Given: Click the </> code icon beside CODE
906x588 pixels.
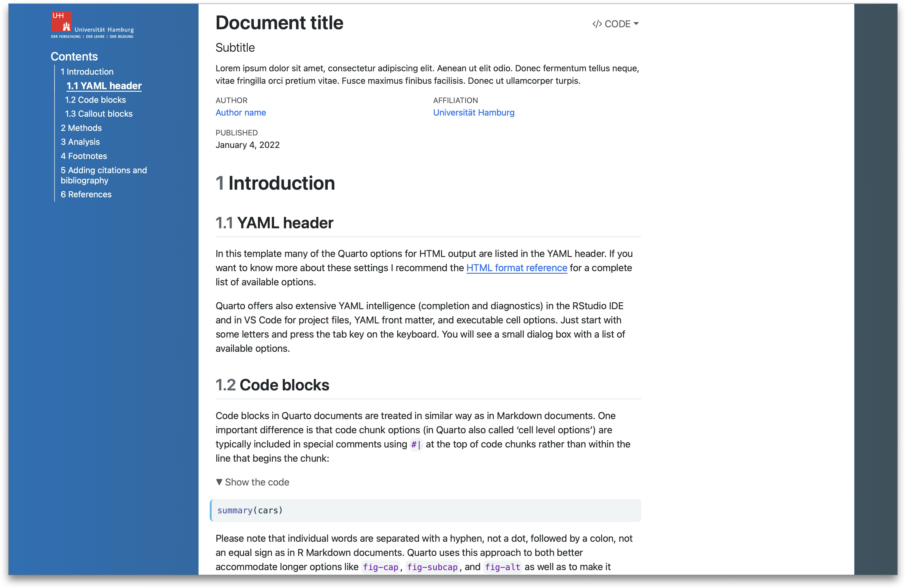Looking at the screenshot, I should click(597, 24).
